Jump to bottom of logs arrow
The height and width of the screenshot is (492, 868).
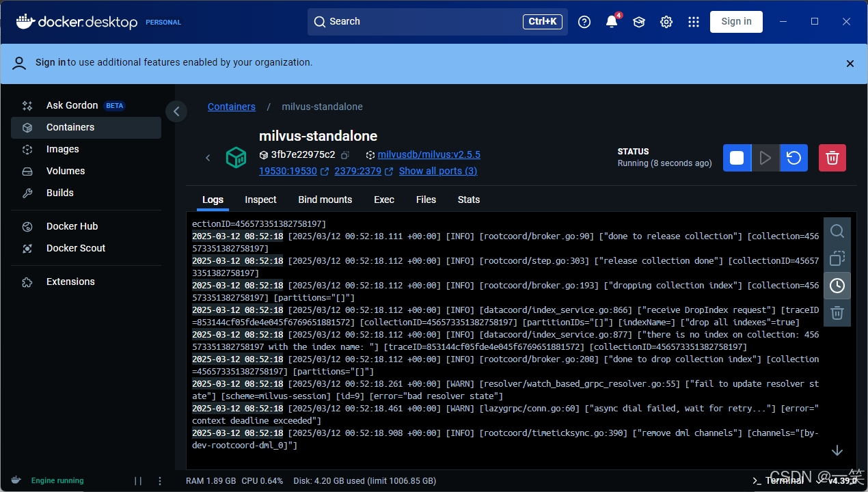(x=837, y=451)
